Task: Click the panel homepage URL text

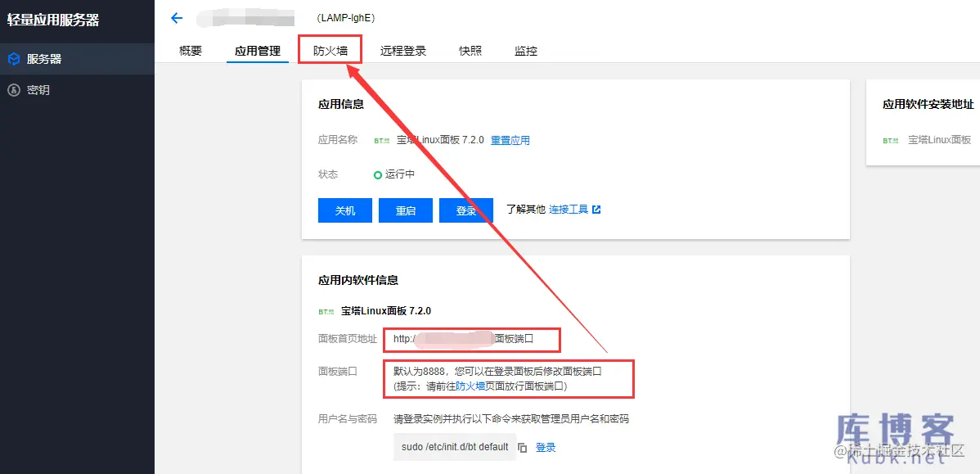Action: 463,340
